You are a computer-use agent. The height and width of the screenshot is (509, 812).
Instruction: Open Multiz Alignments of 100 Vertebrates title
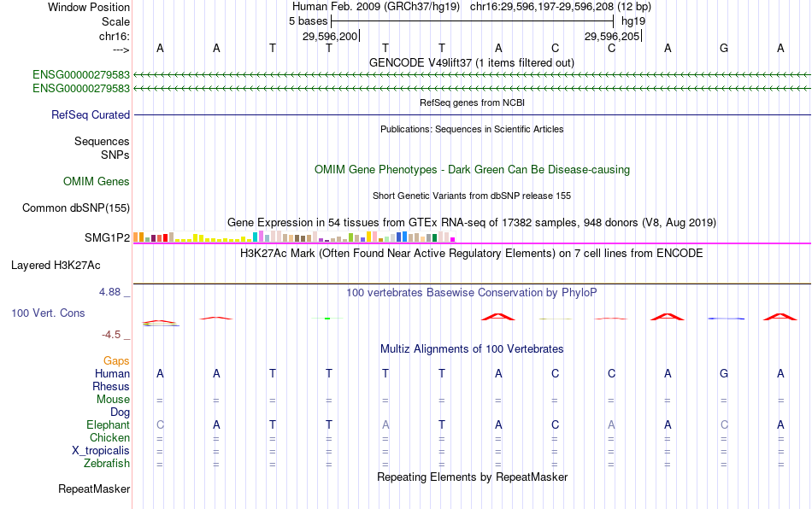472,349
